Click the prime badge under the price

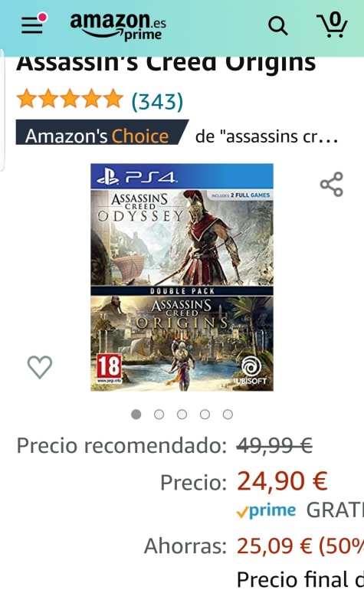[266, 510]
